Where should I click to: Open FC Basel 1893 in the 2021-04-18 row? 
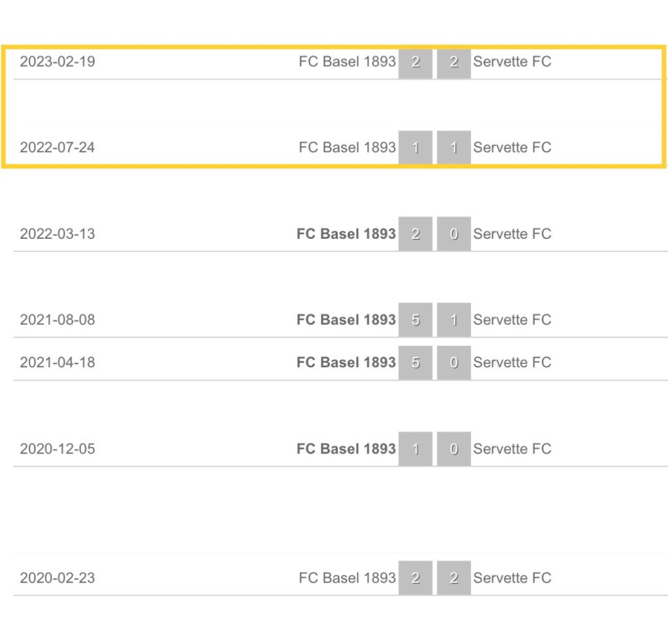point(346,362)
